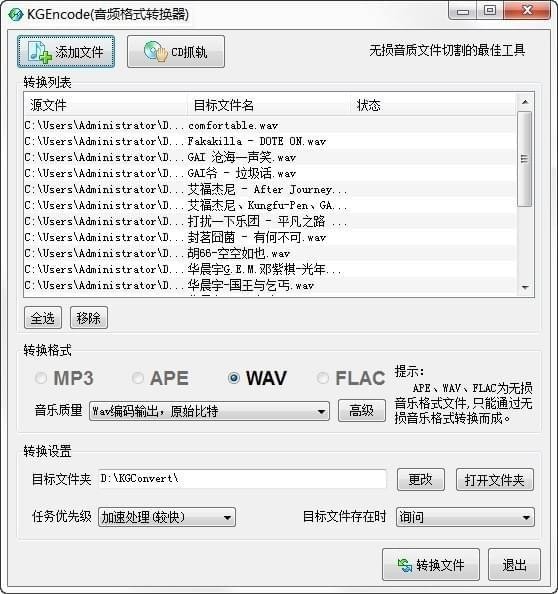Click the list scrollbar down arrow
This screenshot has width=558, height=594.
(525, 288)
